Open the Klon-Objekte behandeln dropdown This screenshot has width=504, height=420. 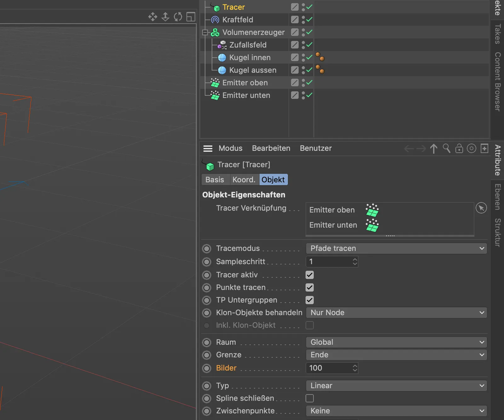[x=396, y=313]
